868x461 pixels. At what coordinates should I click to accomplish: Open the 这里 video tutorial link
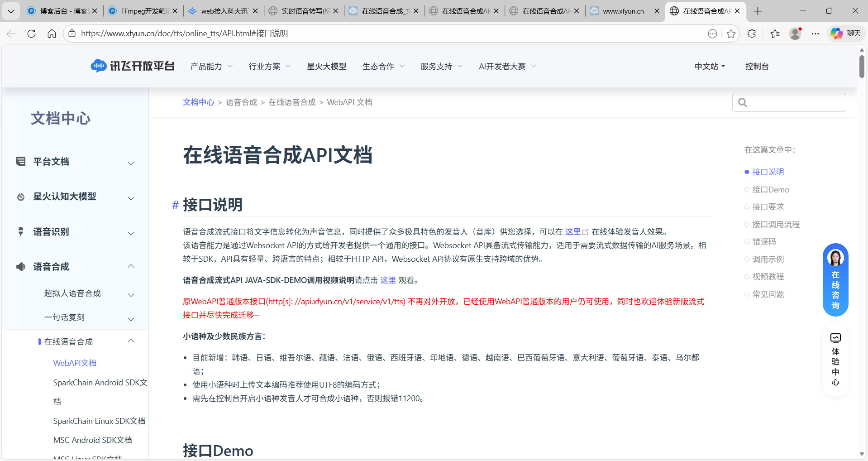coord(388,280)
